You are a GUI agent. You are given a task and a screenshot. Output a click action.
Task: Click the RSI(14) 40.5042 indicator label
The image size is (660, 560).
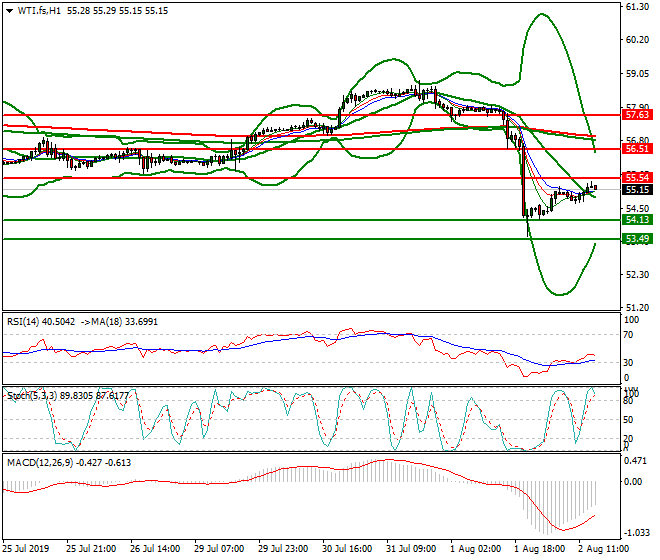41,322
